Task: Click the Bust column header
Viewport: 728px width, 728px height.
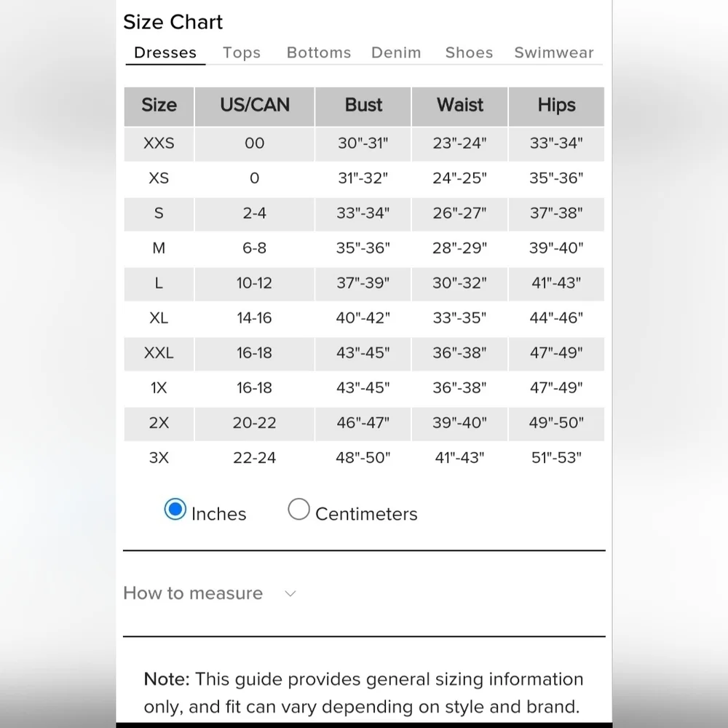Action: [x=363, y=106]
